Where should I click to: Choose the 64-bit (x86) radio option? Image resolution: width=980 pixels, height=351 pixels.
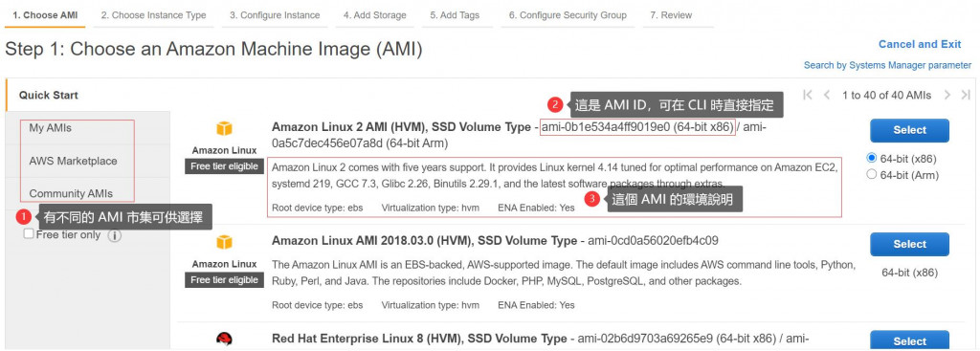872,158
